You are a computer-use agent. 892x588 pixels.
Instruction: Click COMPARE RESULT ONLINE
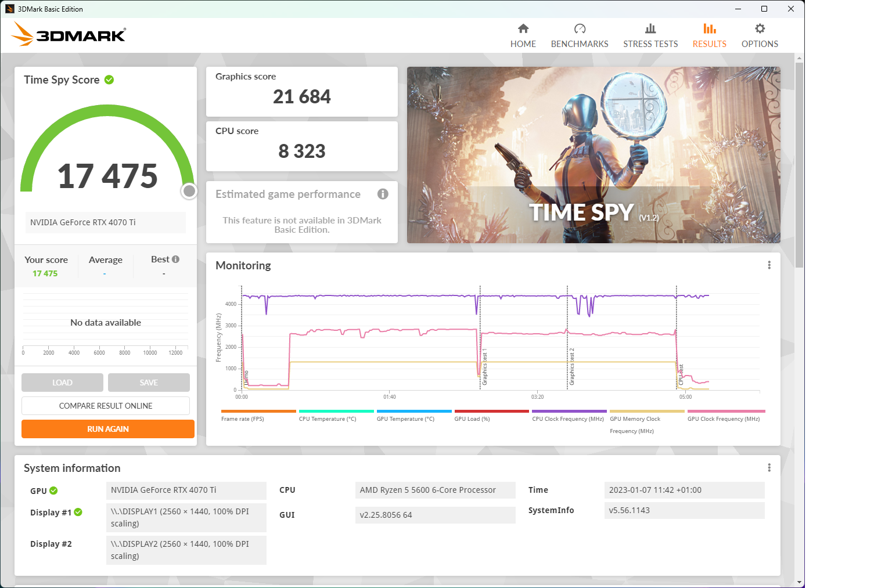(x=106, y=406)
